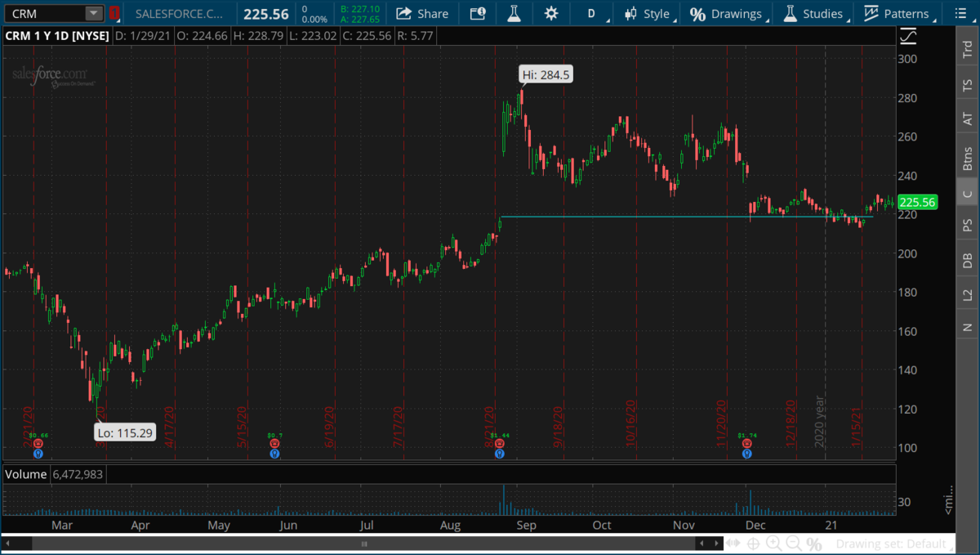Click blue lightbulb event icon under $0.7
This screenshot has height=555, width=980.
(274, 454)
